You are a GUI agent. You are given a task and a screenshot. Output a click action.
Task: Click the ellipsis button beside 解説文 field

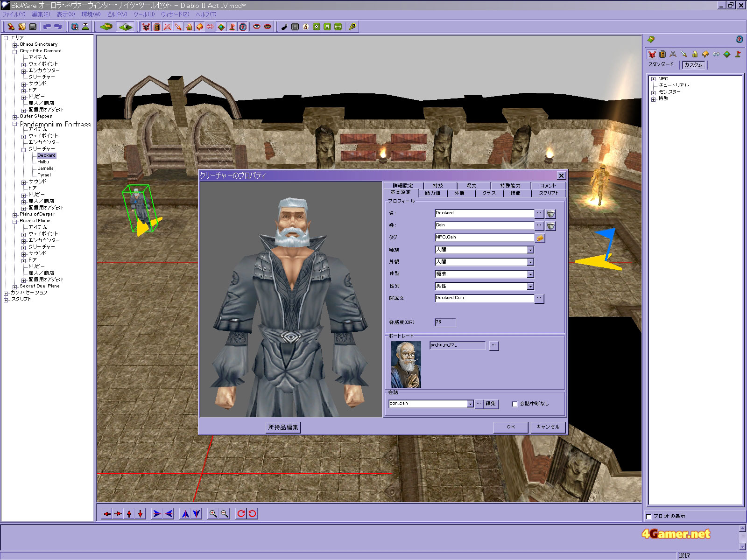pos(539,298)
